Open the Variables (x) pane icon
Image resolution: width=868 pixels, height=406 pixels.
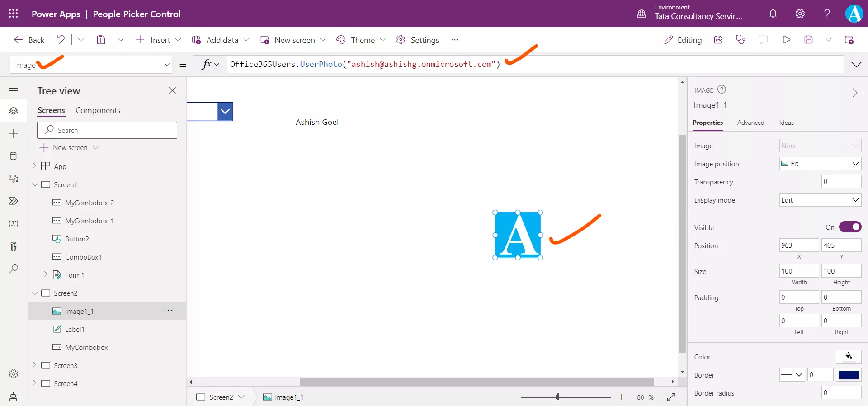(14, 223)
